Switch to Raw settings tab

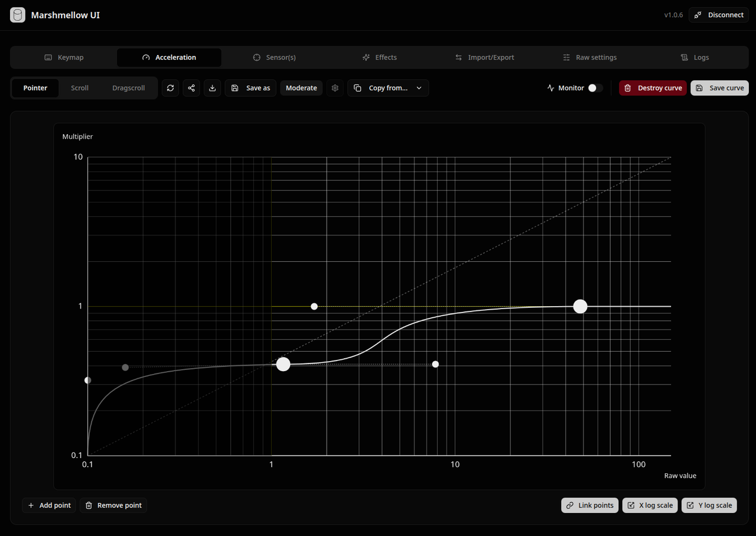tap(589, 57)
